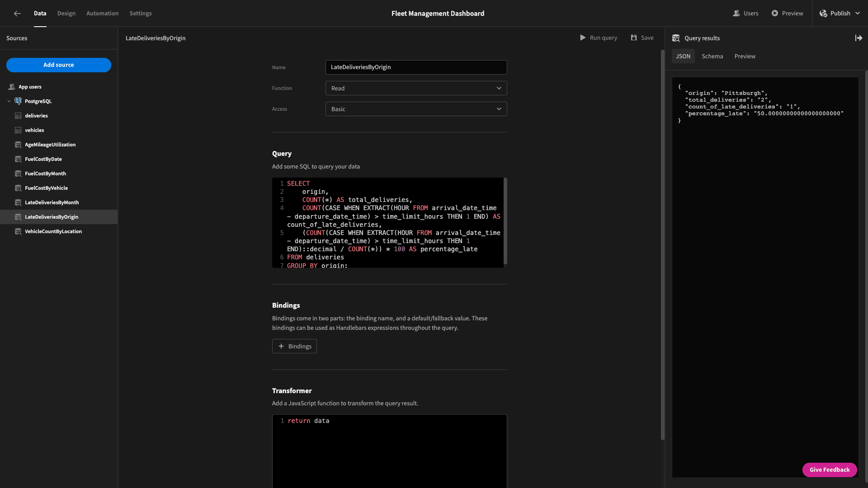The height and width of the screenshot is (488, 868).
Task: Switch to the Design tab
Action: pyautogui.click(x=66, y=14)
